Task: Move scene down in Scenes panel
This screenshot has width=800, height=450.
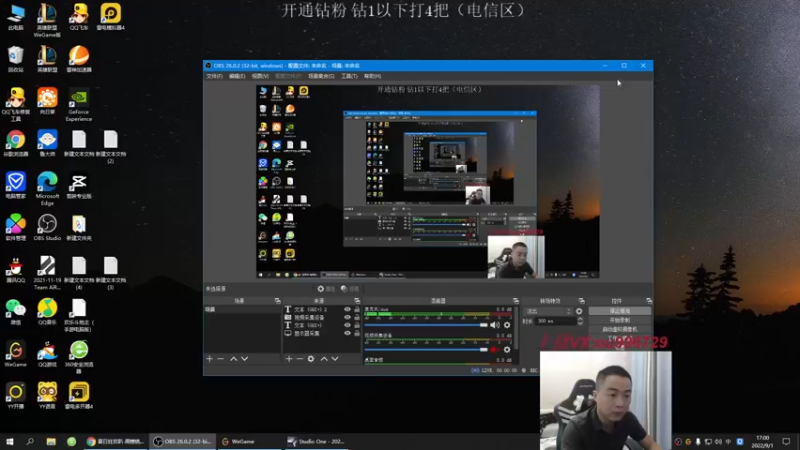Action: click(x=245, y=359)
